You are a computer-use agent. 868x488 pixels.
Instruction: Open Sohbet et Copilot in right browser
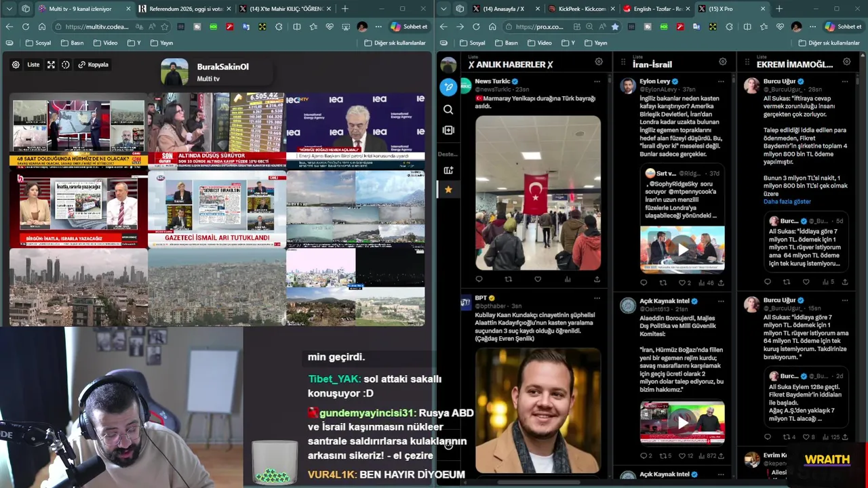[x=843, y=26]
